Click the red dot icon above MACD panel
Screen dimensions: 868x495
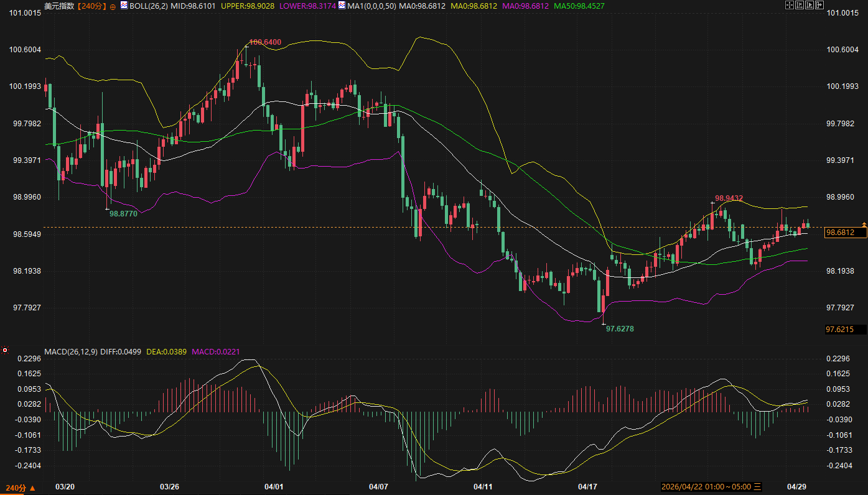click(5, 350)
